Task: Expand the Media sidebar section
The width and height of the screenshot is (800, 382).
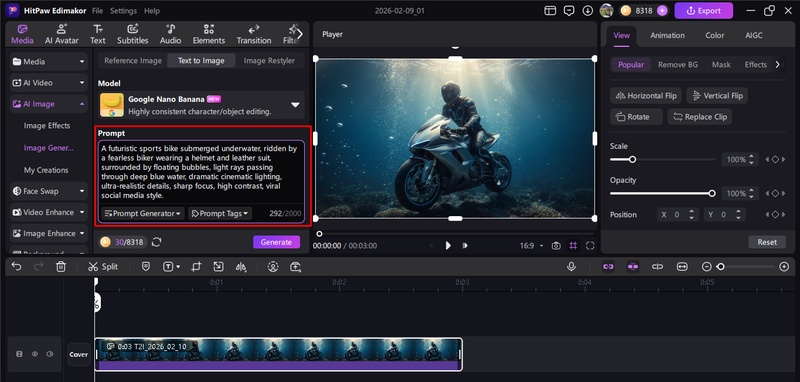Action: 49,62
